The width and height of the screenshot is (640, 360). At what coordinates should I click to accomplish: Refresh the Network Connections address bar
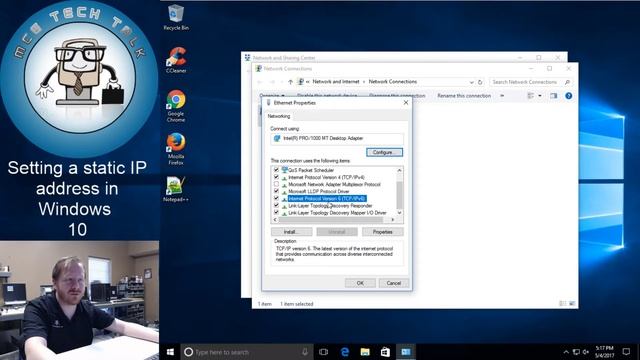[x=480, y=82]
